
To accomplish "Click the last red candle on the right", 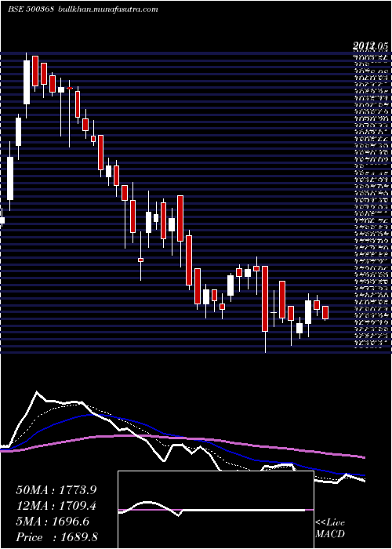I will [325, 312].
